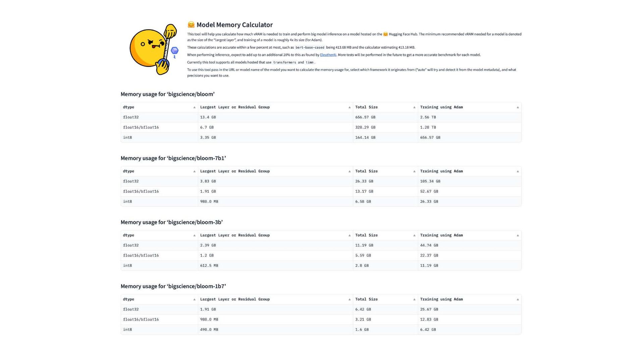
Task: Select the 12.83 GB training cell
Action: tap(469, 319)
